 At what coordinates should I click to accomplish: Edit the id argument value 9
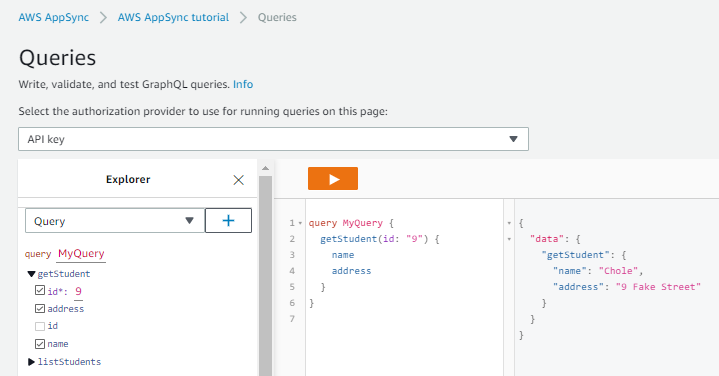[x=78, y=291]
